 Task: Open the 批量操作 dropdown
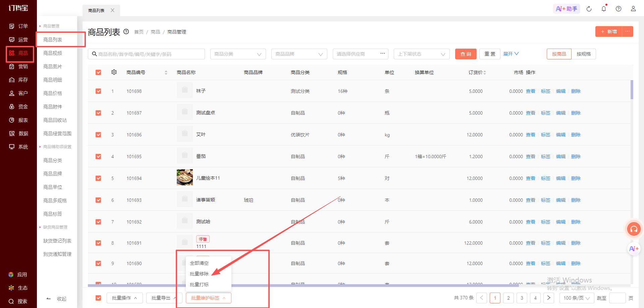(125, 298)
